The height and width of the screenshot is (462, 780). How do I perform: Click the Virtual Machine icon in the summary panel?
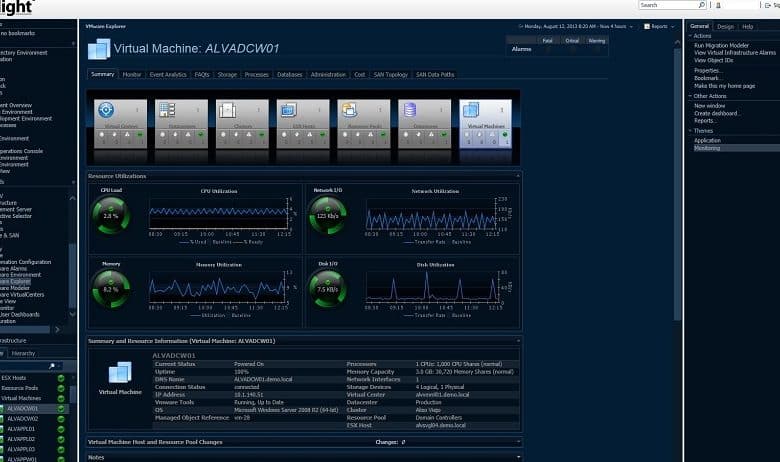point(120,372)
